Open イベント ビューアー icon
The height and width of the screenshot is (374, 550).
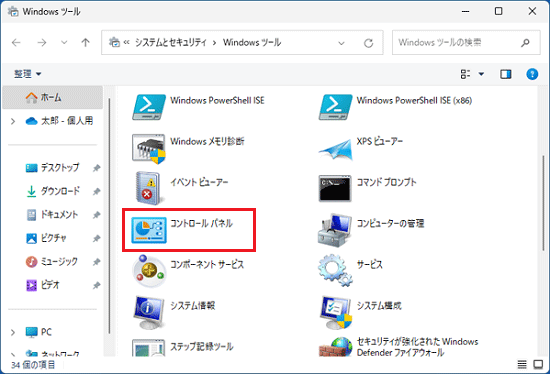[149, 189]
